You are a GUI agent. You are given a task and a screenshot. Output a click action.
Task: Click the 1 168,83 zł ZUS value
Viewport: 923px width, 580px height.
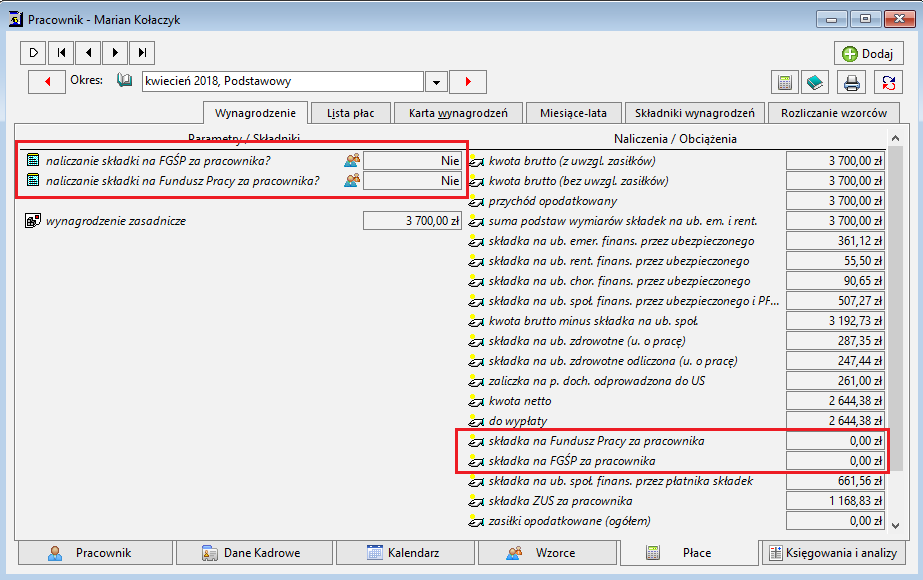click(835, 501)
